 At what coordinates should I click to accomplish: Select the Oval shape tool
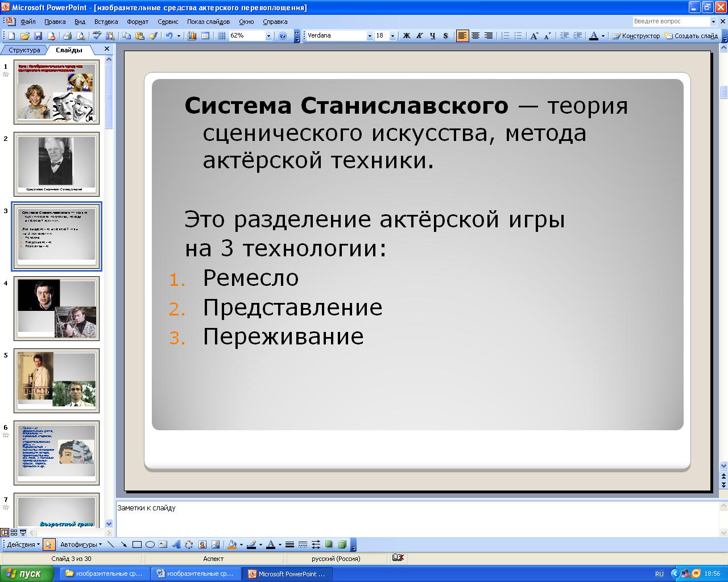coord(150,544)
